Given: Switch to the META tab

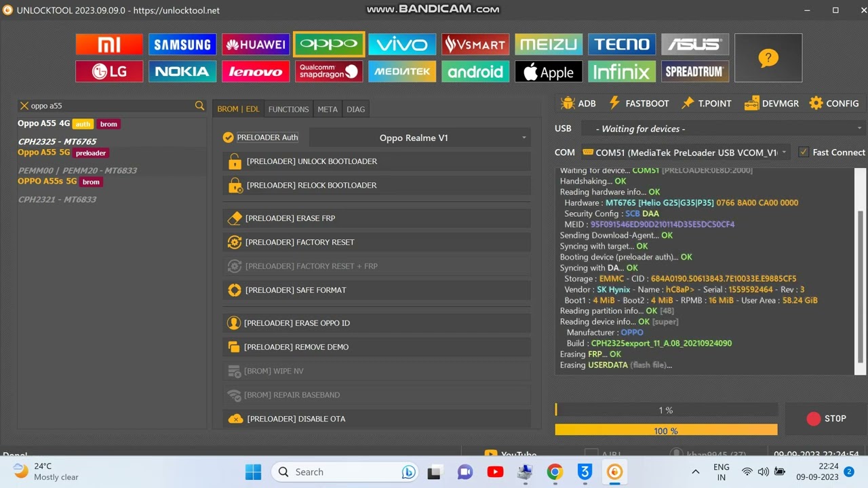Looking at the screenshot, I should coord(328,109).
